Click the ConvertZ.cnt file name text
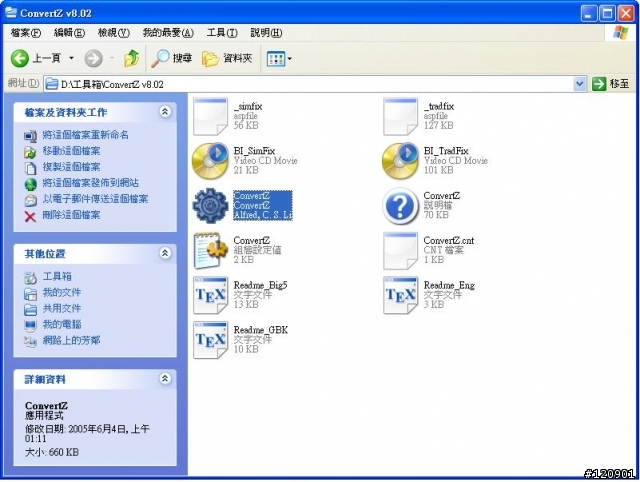This screenshot has width=640, height=482. [x=449, y=240]
